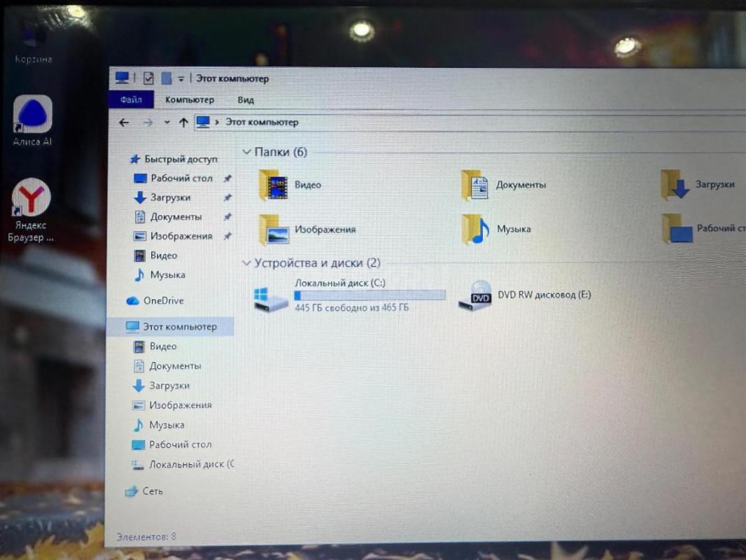Expand the address bar chevron before Этот компьютер
The image size is (746, 560).
point(217,122)
